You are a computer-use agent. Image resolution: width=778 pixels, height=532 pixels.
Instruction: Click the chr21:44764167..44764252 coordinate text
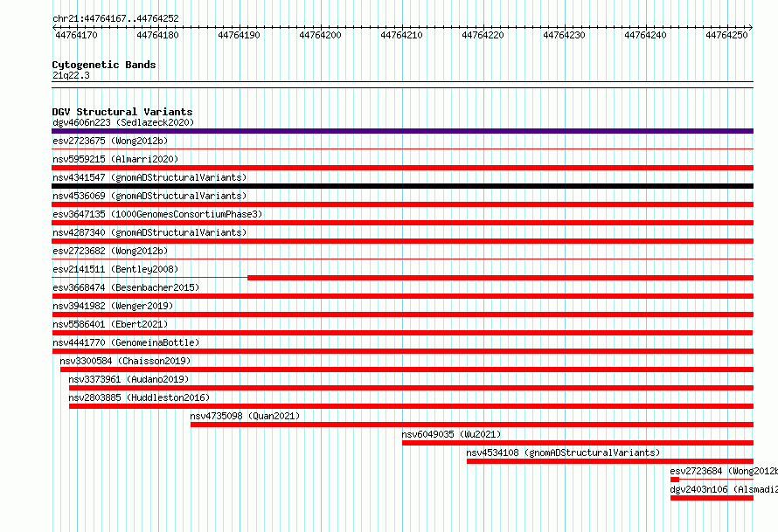click(x=115, y=18)
